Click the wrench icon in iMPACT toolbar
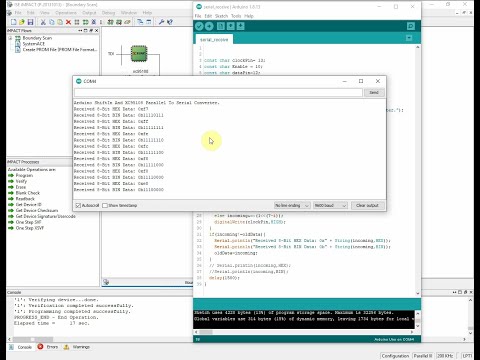The height and width of the screenshot is (360, 480). click(x=161, y=22)
